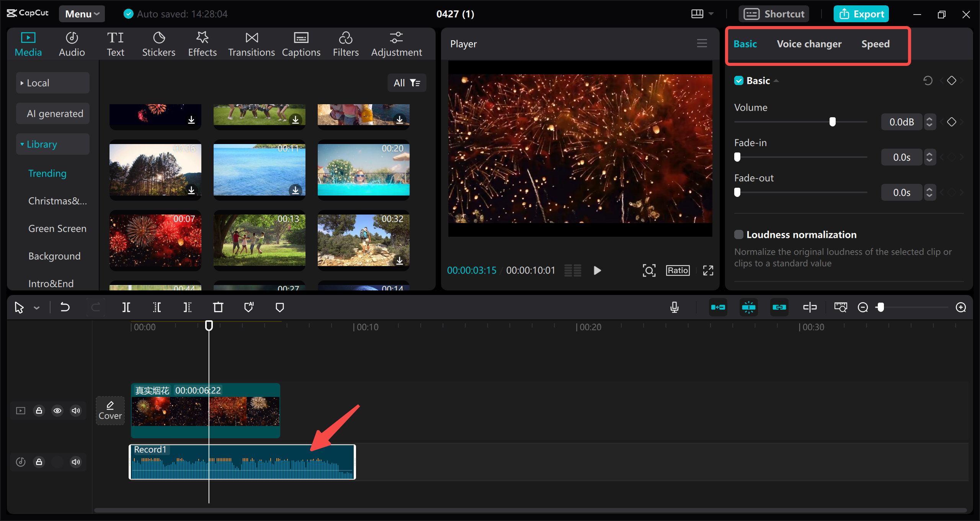Click the microphone Record voiceover icon

[675, 307]
